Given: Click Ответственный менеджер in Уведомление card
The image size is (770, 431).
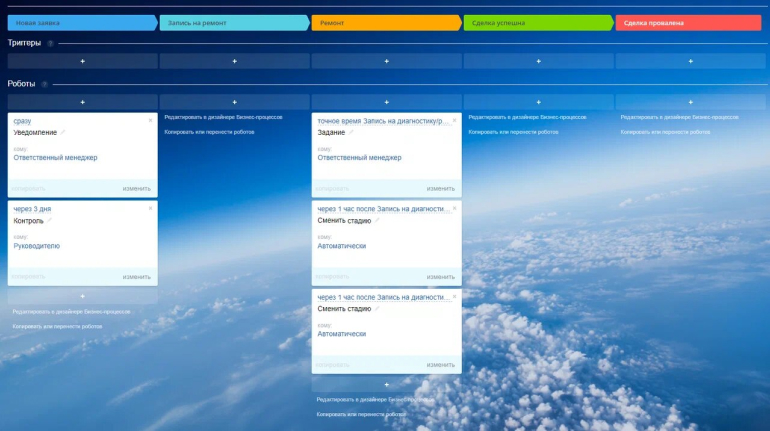Looking at the screenshot, I should (55, 158).
